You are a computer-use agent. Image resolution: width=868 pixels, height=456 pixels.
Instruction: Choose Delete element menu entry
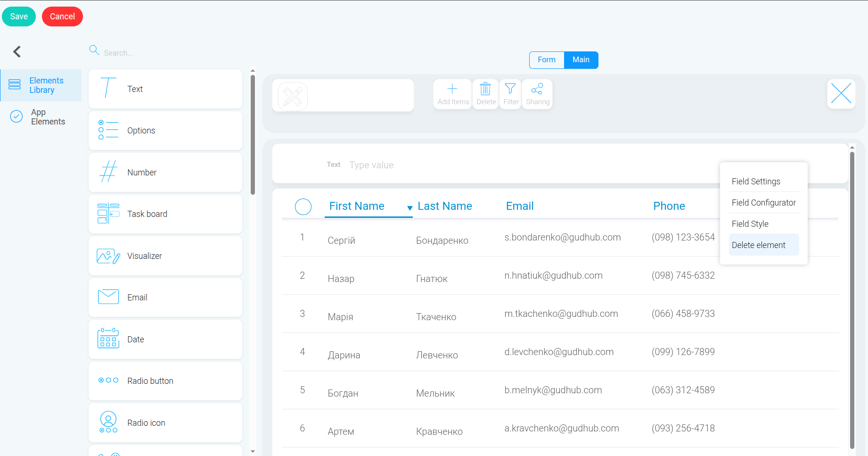coord(764,245)
